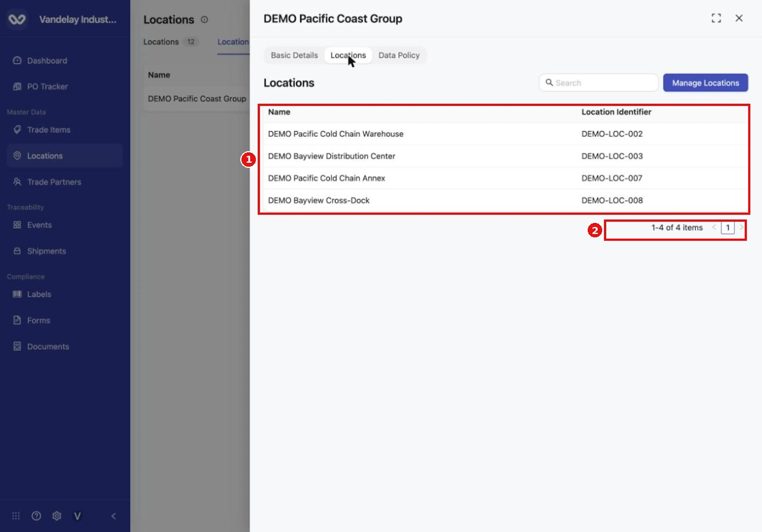The width and height of the screenshot is (762, 532).
Task: Click DEMO Bayview Distribution Center row
Action: [505, 156]
